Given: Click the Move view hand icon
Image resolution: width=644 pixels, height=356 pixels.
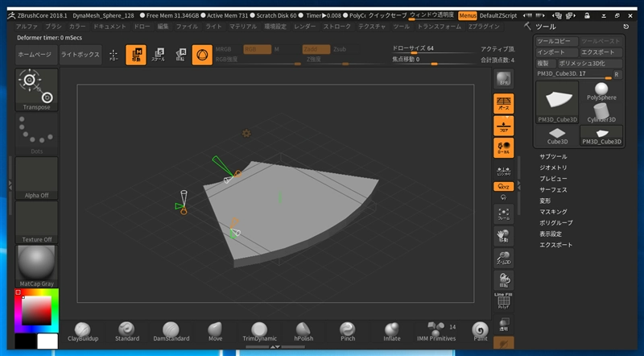Looking at the screenshot, I should [x=504, y=236].
